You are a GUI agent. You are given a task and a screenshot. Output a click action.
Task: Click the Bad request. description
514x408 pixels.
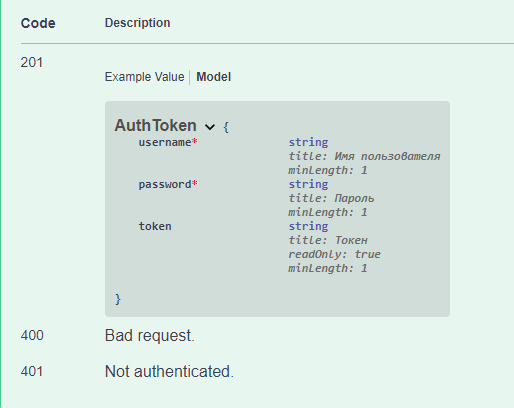[x=150, y=335]
